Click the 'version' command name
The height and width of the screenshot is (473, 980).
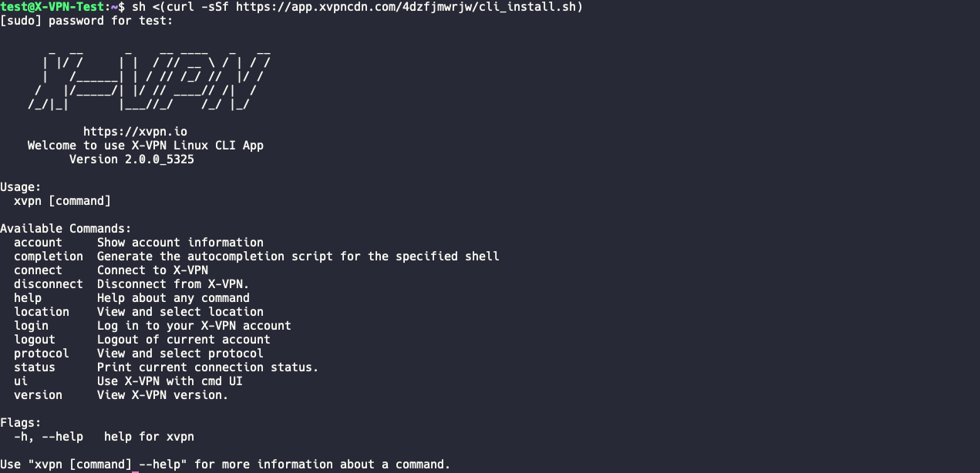(38, 395)
